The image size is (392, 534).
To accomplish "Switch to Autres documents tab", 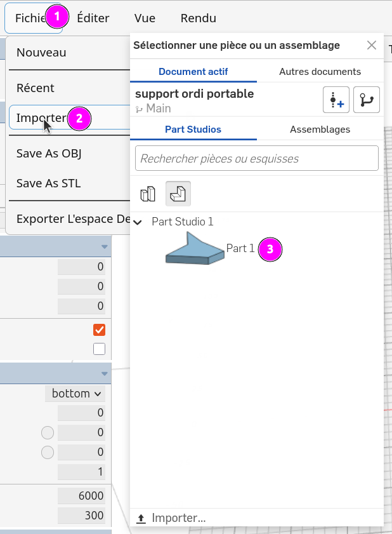I will tap(320, 72).
